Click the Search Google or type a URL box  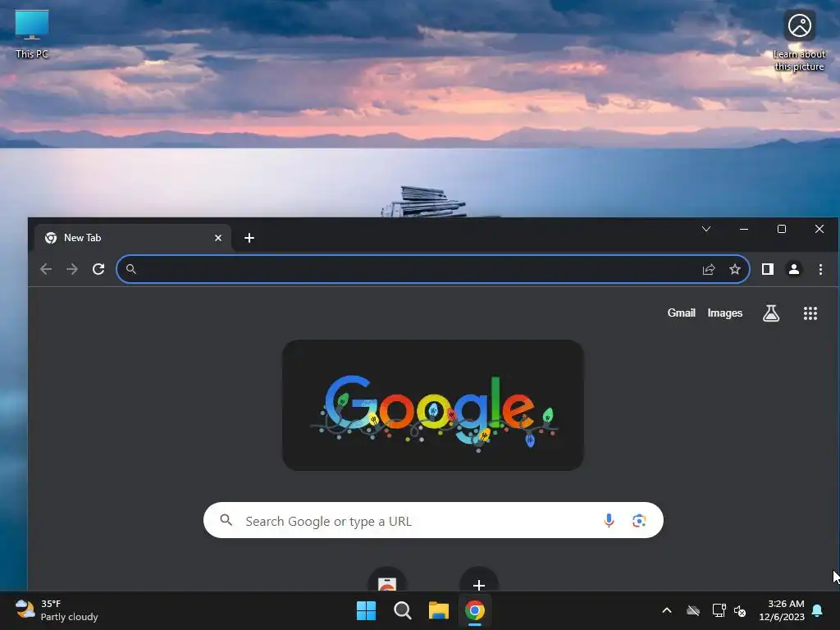point(433,520)
